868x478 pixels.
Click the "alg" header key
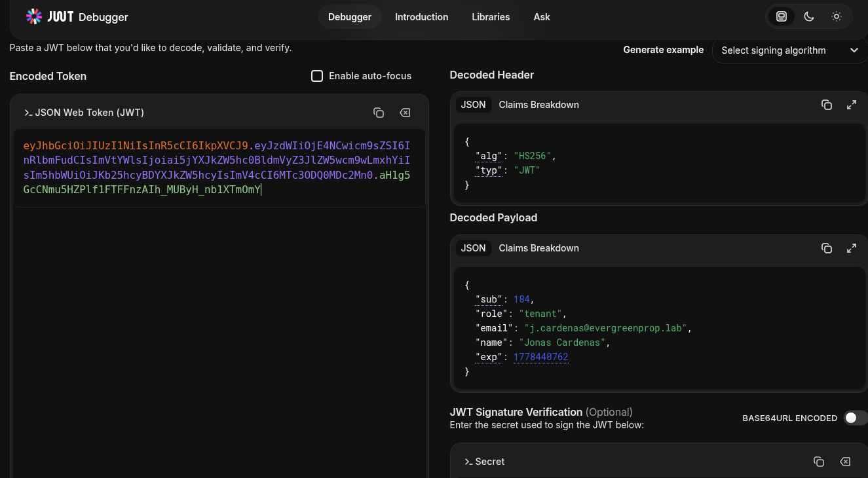point(489,156)
